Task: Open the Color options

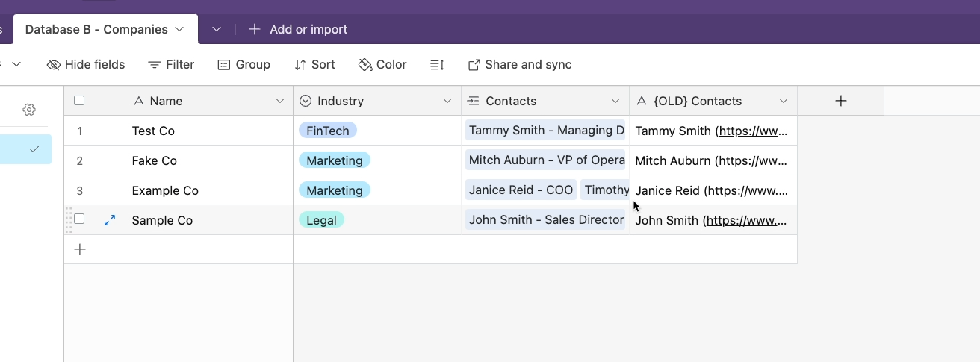Action: pyautogui.click(x=382, y=65)
